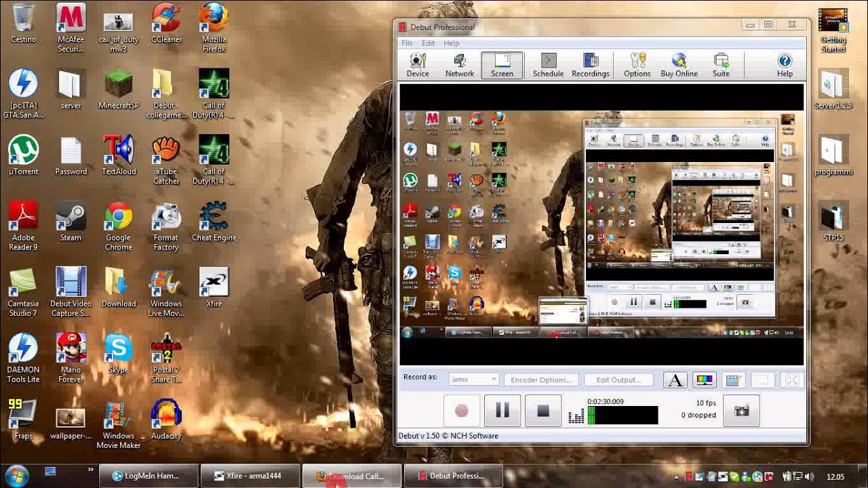The height and width of the screenshot is (488, 868).
Task: Click the screen preview area in Debut
Action: click(x=601, y=224)
